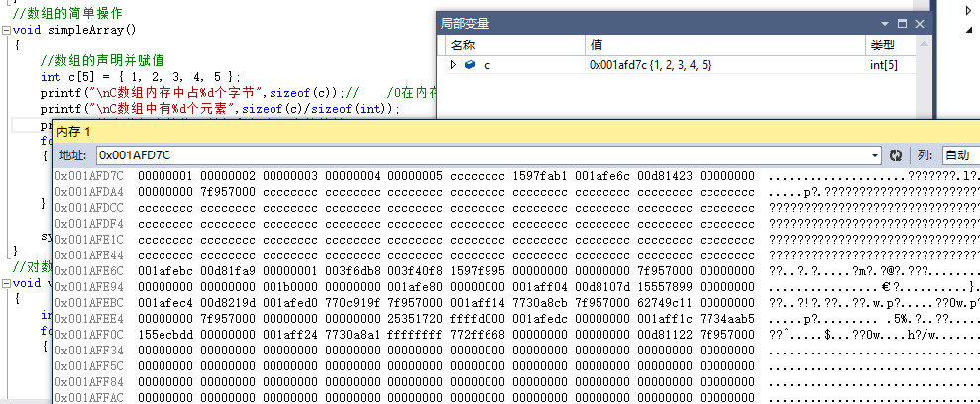Click the refresh icon in the memory window toolbar
This screenshot has width=980, height=404.
[896, 155]
